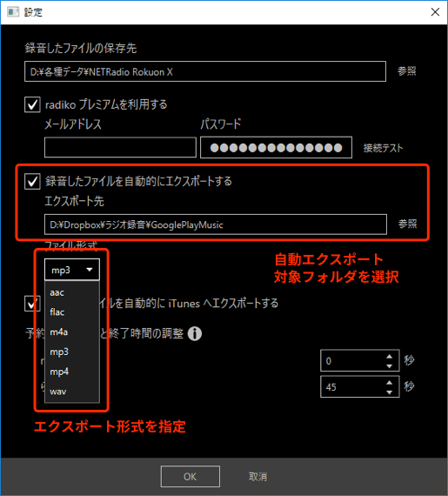Click 取消 to cancel the settings
This screenshot has width=448, height=496.
coord(258,476)
